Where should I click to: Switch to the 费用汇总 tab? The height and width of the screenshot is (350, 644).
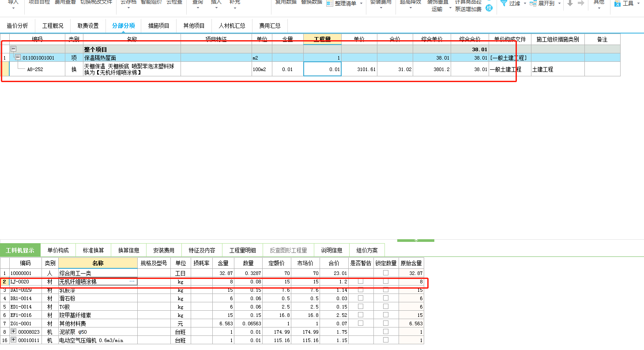(x=270, y=26)
